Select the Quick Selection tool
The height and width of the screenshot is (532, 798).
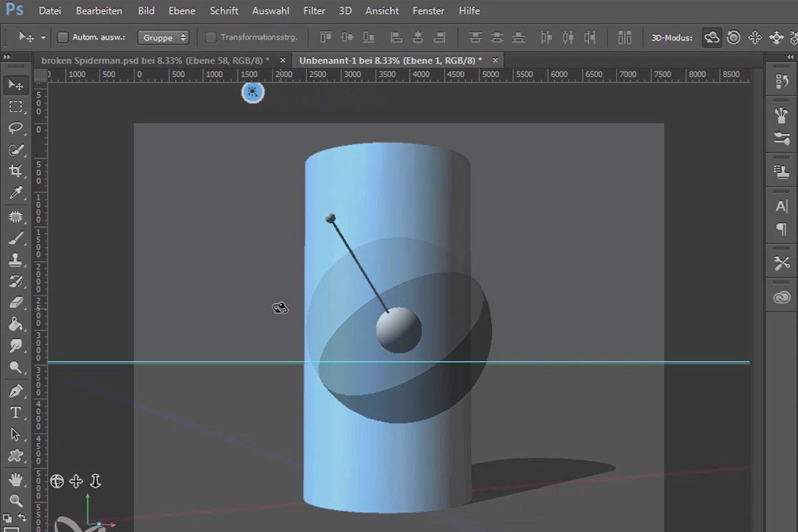click(x=16, y=150)
